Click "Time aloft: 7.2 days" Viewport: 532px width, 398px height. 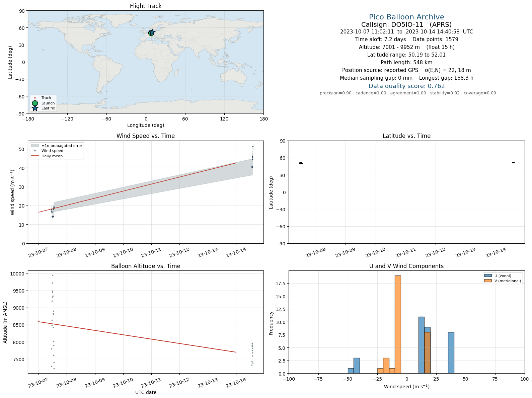(x=380, y=39)
